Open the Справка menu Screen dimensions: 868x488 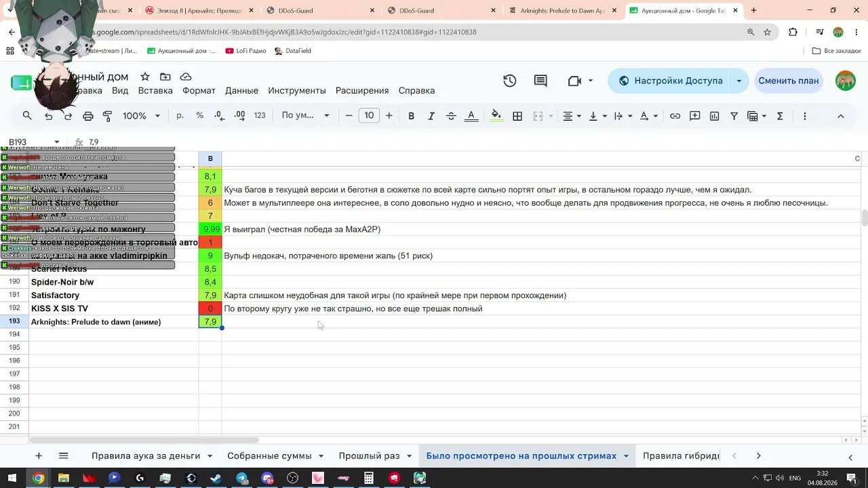click(416, 91)
